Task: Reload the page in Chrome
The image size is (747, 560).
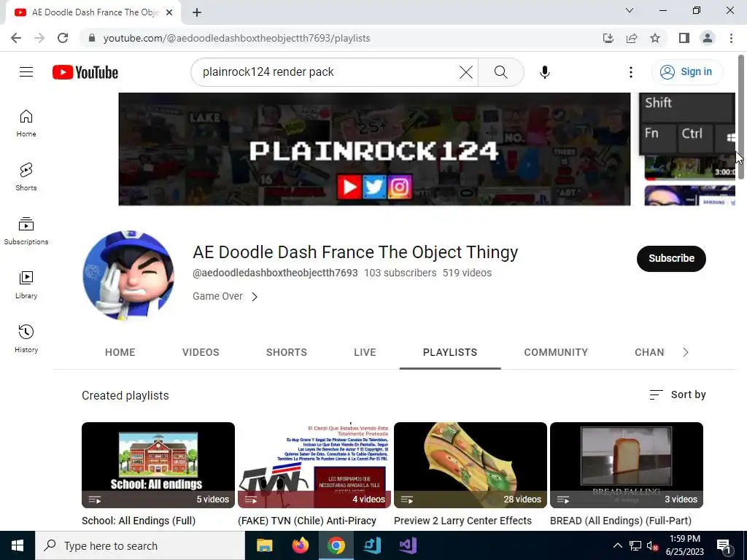Action: tap(63, 38)
